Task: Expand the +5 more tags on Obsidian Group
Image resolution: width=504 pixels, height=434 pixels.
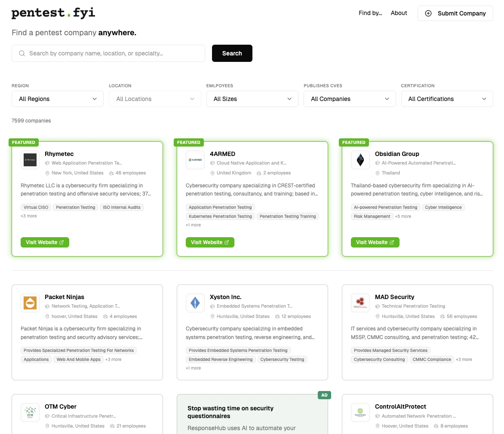Action: tap(403, 216)
